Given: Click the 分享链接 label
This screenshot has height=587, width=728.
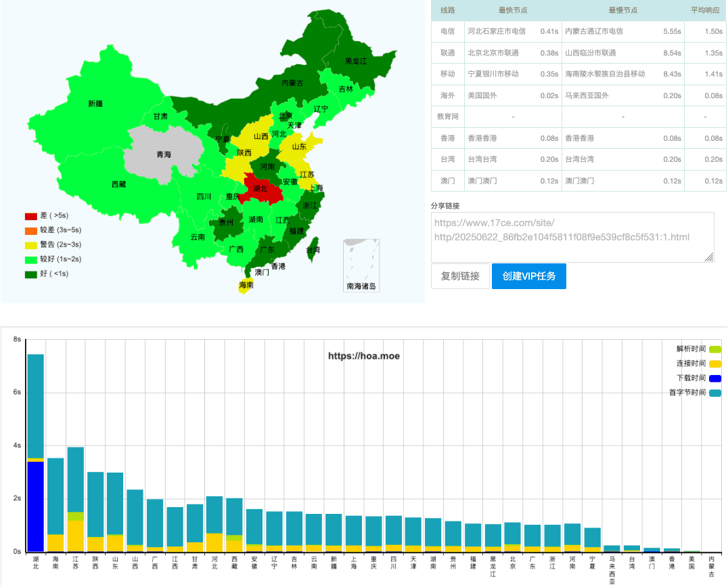Looking at the screenshot, I should pos(445,205).
